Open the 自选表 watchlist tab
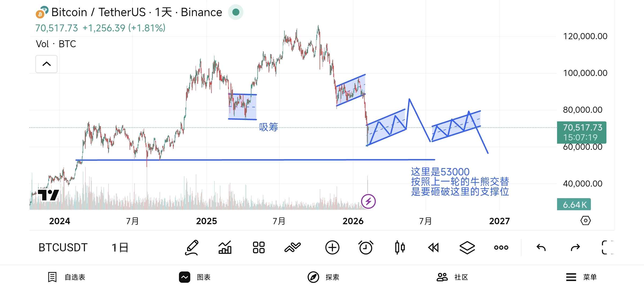 [x=67, y=277]
